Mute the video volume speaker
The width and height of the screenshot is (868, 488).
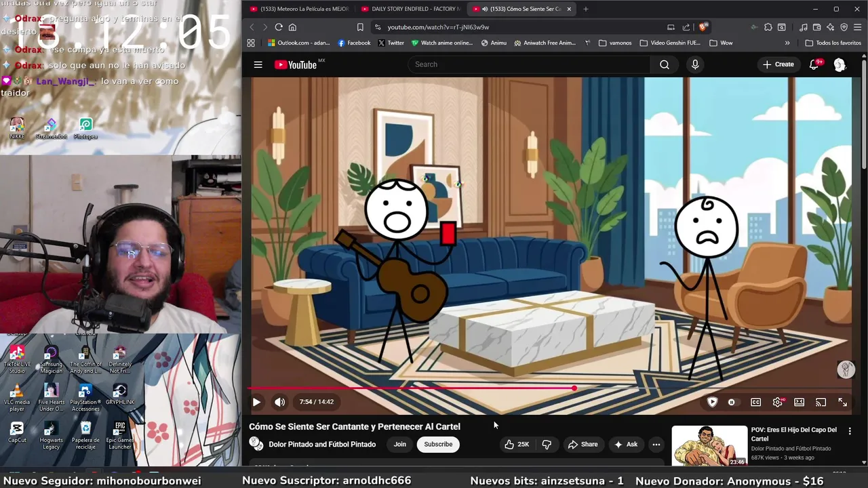279,402
